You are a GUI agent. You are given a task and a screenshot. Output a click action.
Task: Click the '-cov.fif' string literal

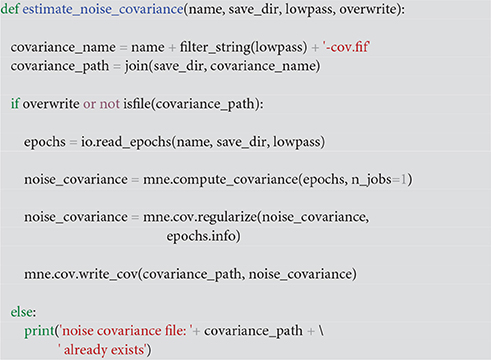(x=346, y=47)
